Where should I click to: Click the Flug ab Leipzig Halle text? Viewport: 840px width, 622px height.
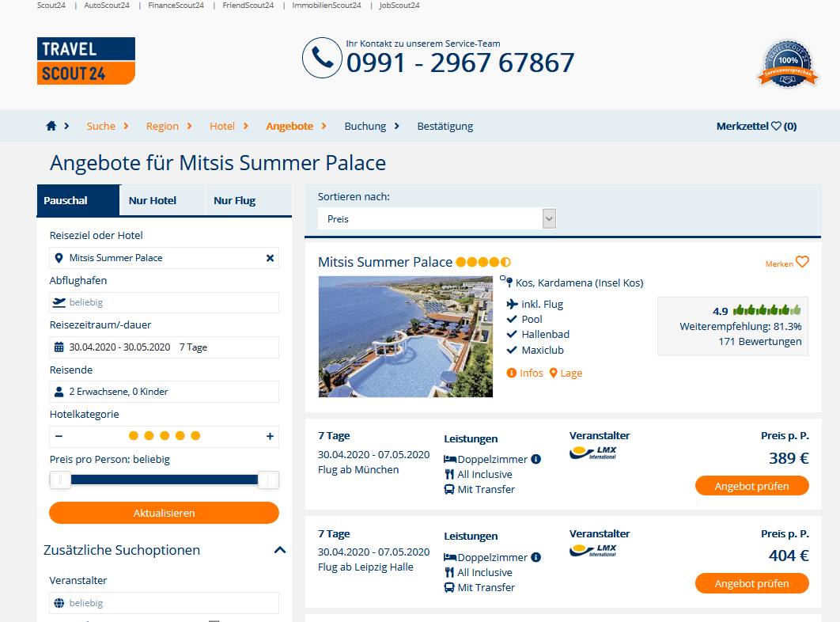coord(365,567)
